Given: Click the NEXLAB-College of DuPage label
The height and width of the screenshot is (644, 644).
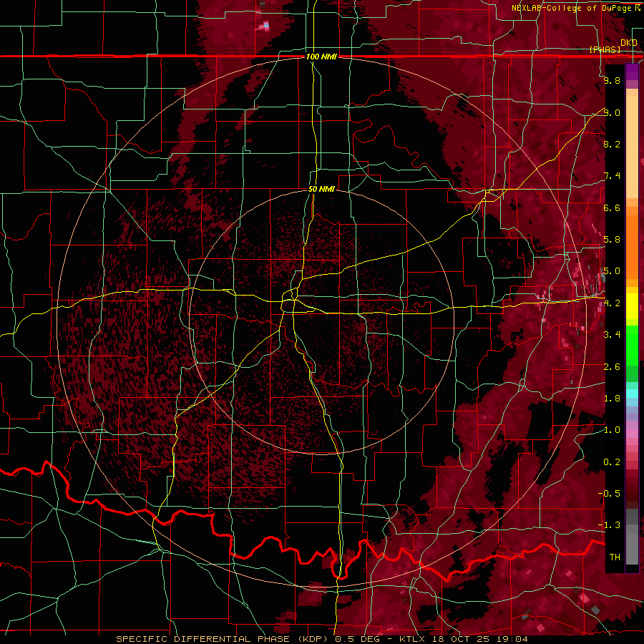Looking at the screenshot, I should 572,8.
